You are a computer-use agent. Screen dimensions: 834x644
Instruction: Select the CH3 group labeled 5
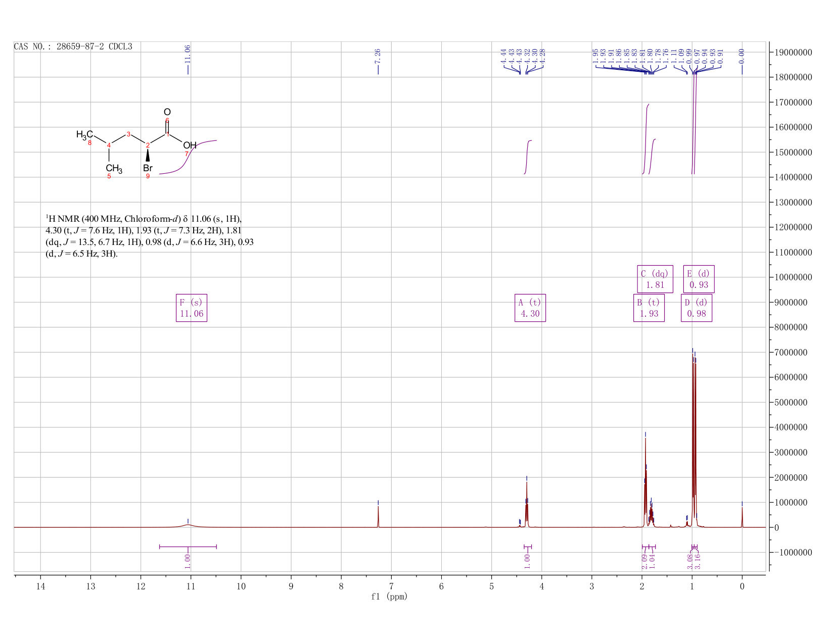114,169
